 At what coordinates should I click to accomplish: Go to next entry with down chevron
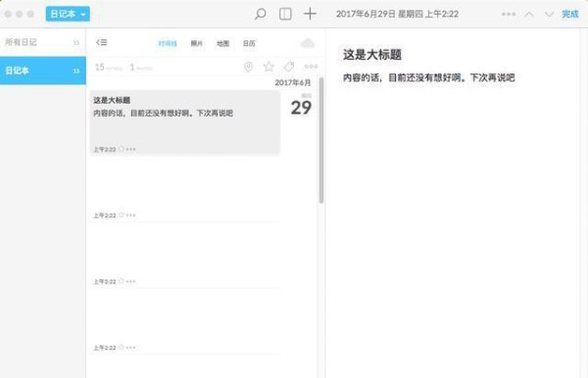[x=549, y=15]
